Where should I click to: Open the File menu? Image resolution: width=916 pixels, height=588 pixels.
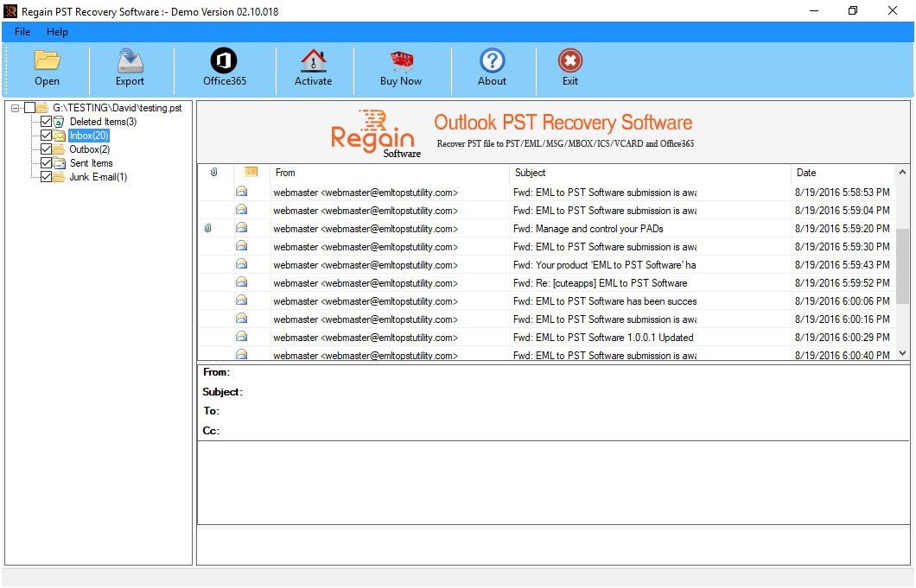(x=22, y=32)
